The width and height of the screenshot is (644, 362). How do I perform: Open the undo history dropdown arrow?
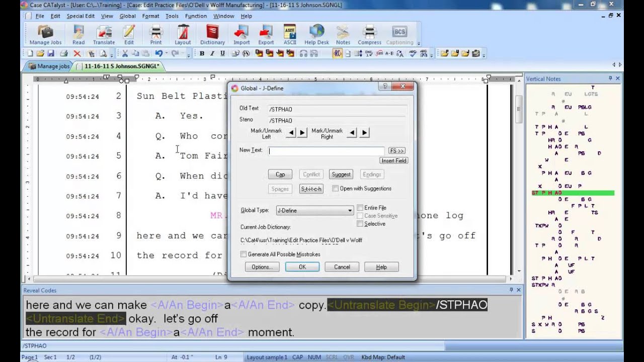tap(166, 53)
